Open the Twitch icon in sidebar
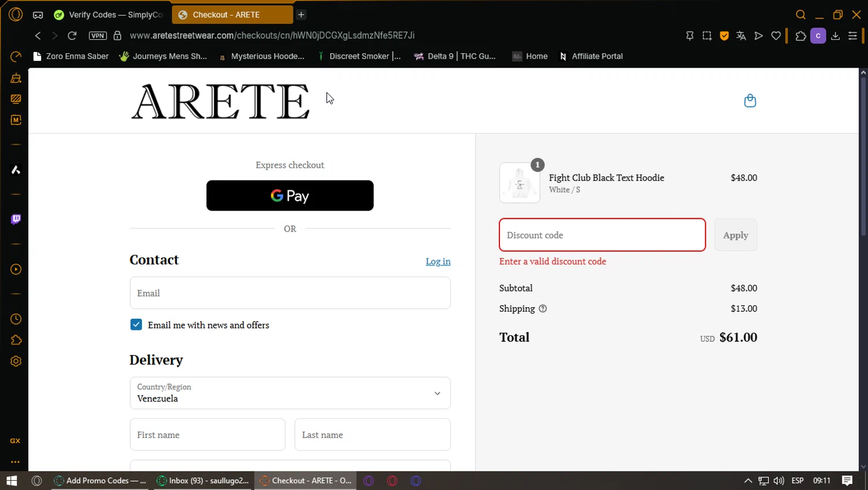The image size is (868, 490). tap(16, 219)
